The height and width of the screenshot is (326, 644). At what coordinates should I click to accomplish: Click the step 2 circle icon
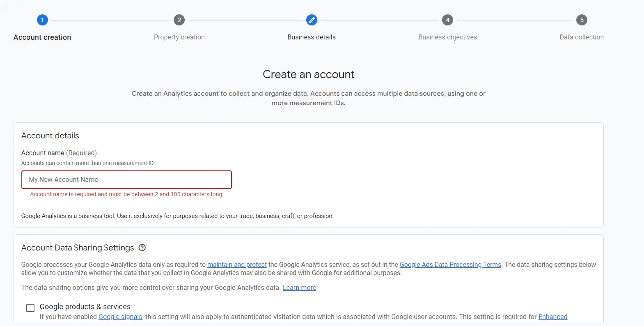coord(179,20)
